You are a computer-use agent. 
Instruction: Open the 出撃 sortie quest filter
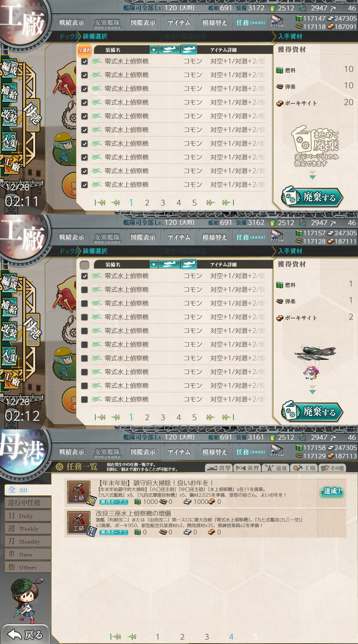pyautogui.click(x=219, y=468)
